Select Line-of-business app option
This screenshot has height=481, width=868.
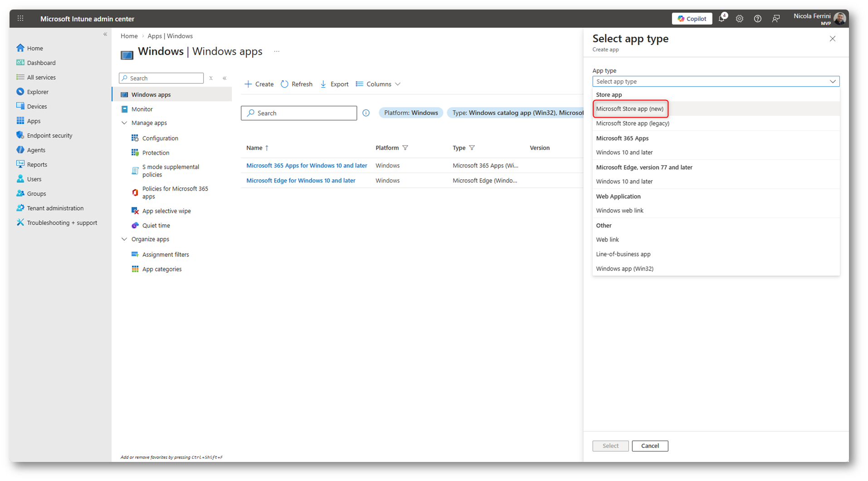pyautogui.click(x=623, y=254)
